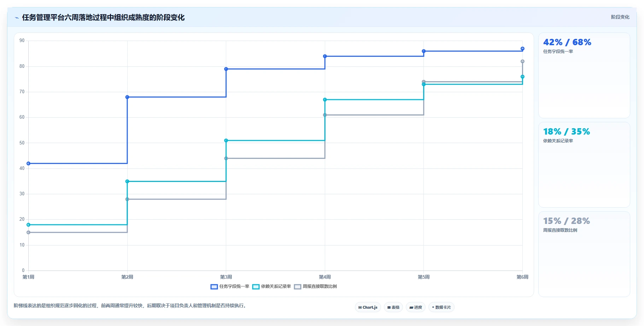Click the 第2周 x-axis label

click(x=127, y=277)
